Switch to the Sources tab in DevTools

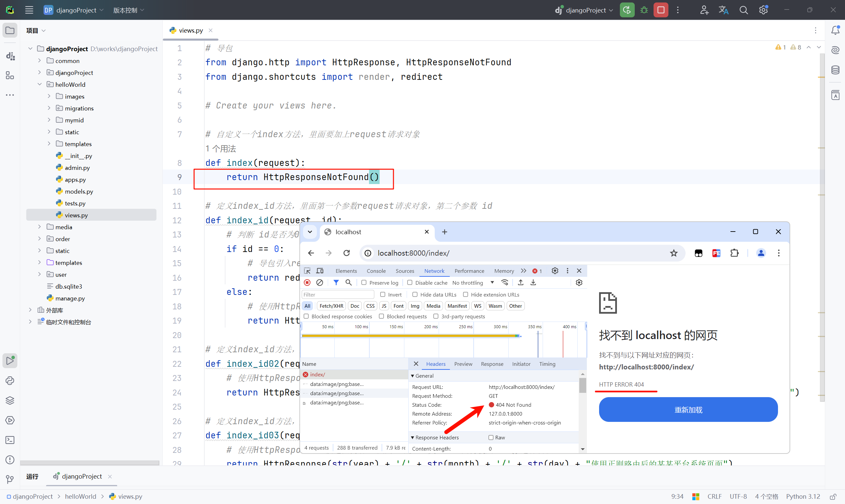(405, 271)
